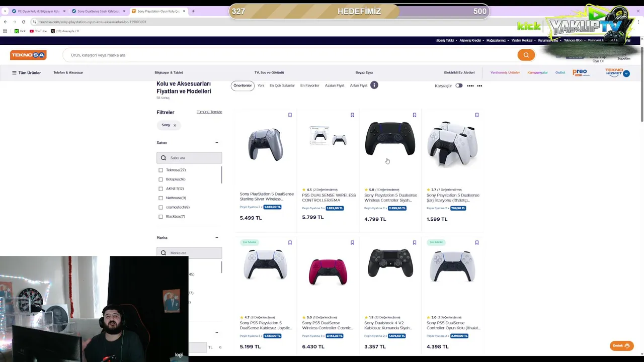Image resolution: width=644 pixels, height=362 pixels.
Task: Collapse the Marka filter section
Action: pyautogui.click(x=217, y=238)
